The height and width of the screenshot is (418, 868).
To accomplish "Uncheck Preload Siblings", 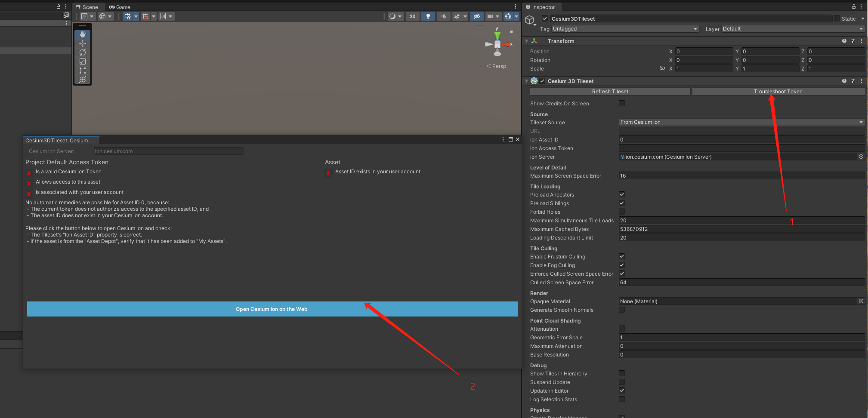I will pyautogui.click(x=622, y=203).
